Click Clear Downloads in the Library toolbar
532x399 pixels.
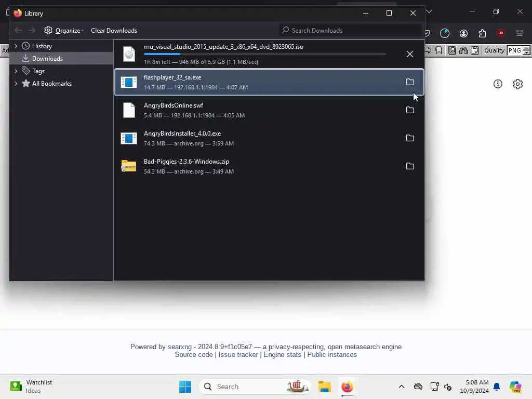click(x=114, y=31)
